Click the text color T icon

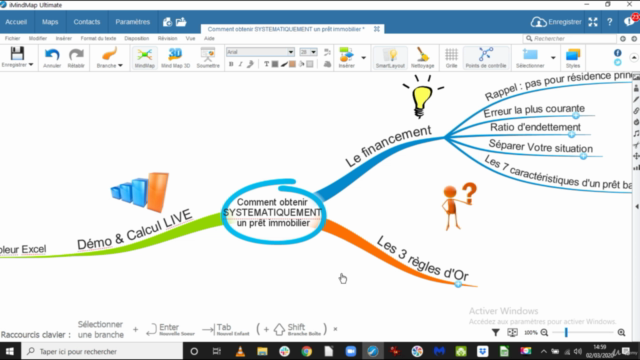266,64
